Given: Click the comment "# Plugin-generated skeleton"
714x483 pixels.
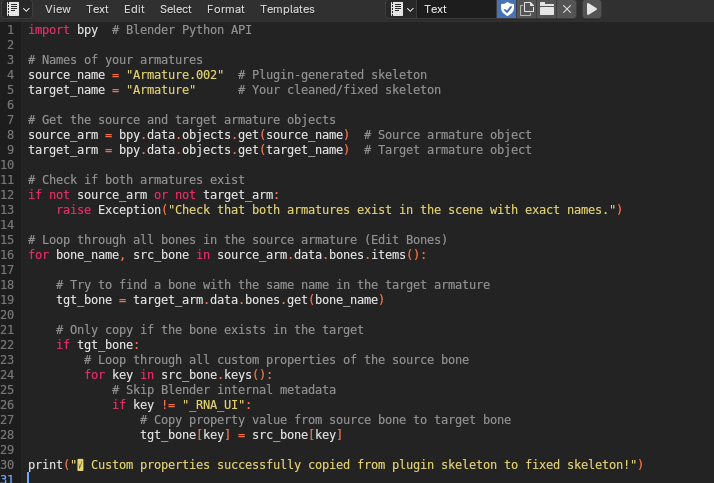Looking at the screenshot, I should point(332,75).
